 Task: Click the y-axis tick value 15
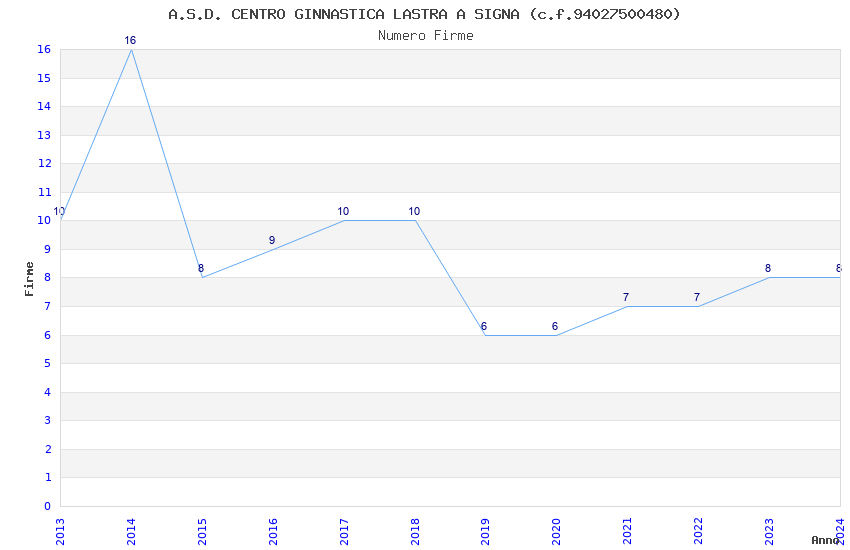point(44,79)
